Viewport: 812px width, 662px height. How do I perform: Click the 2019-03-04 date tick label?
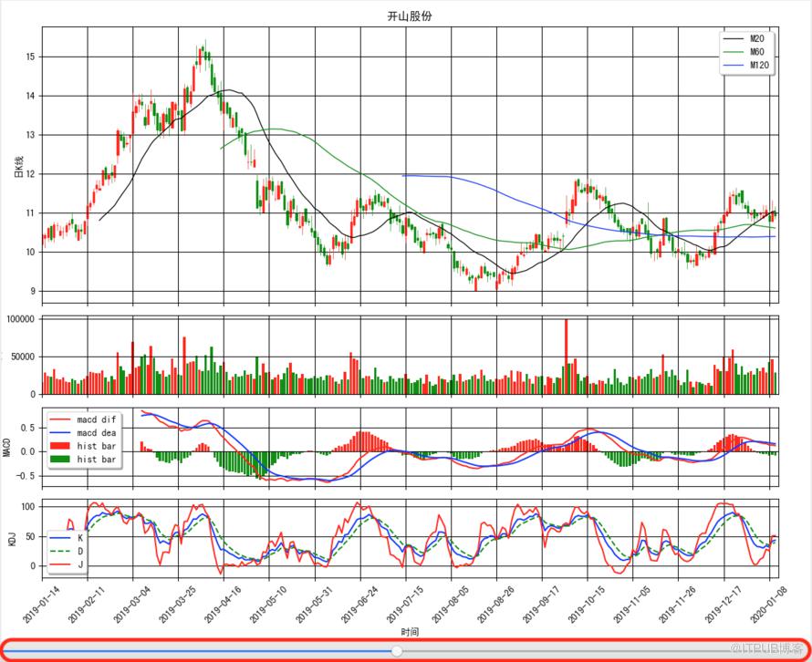point(133,605)
